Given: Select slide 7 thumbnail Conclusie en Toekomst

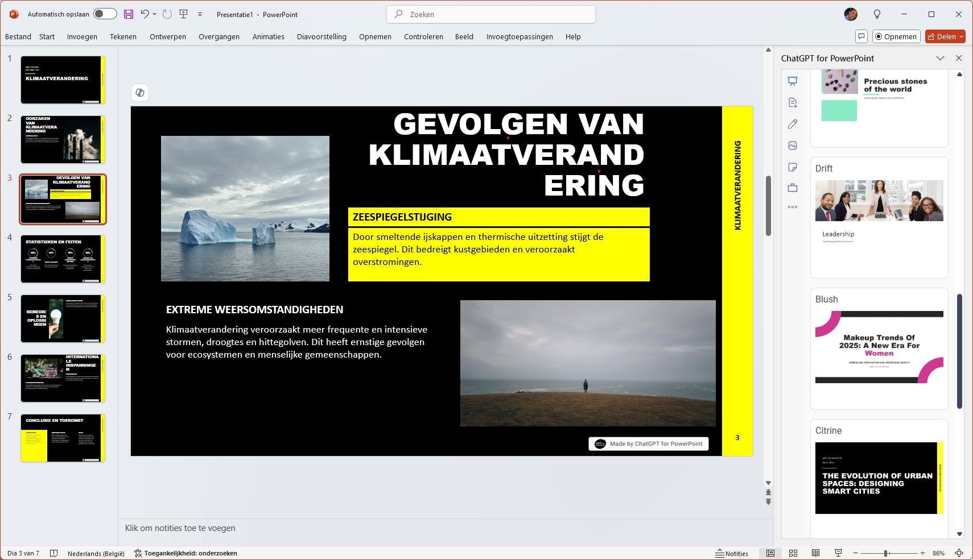Looking at the screenshot, I should pyautogui.click(x=63, y=438).
